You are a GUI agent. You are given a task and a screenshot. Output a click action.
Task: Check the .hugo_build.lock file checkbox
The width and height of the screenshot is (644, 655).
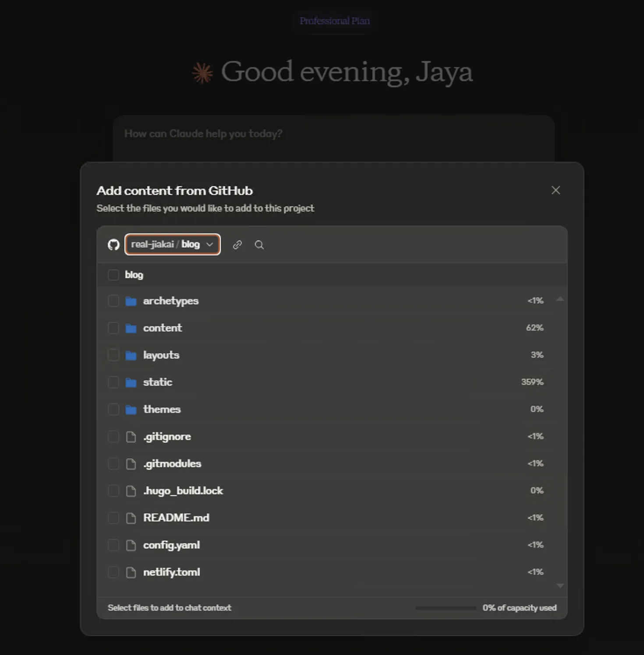pos(113,491)
